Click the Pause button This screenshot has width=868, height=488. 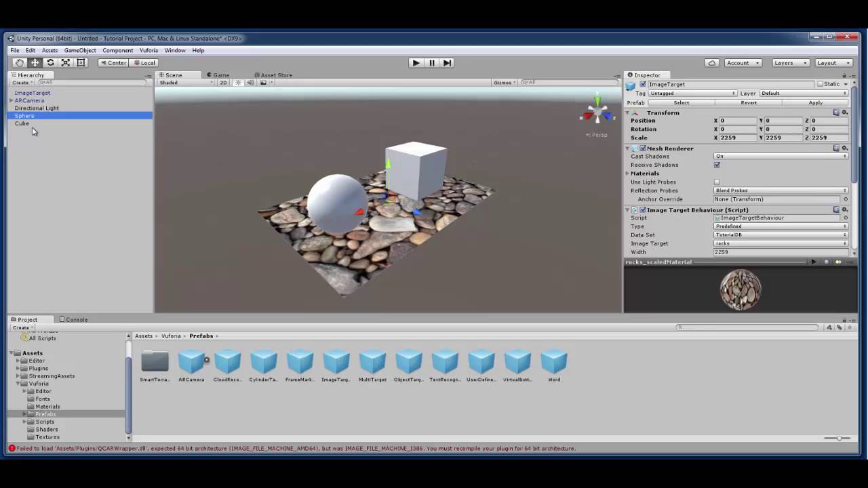tap(431, 63)
